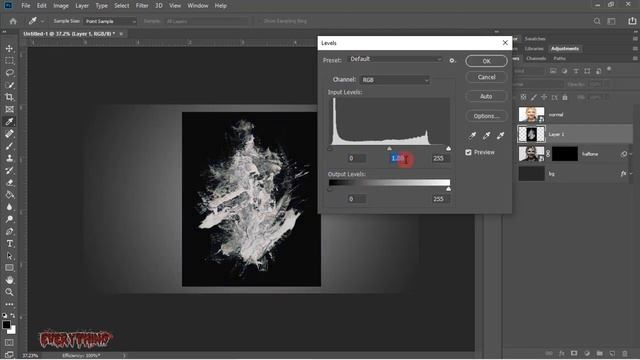640x360 pixels.
Task: Select the Move tool
Action: click(x=9, y=48)
